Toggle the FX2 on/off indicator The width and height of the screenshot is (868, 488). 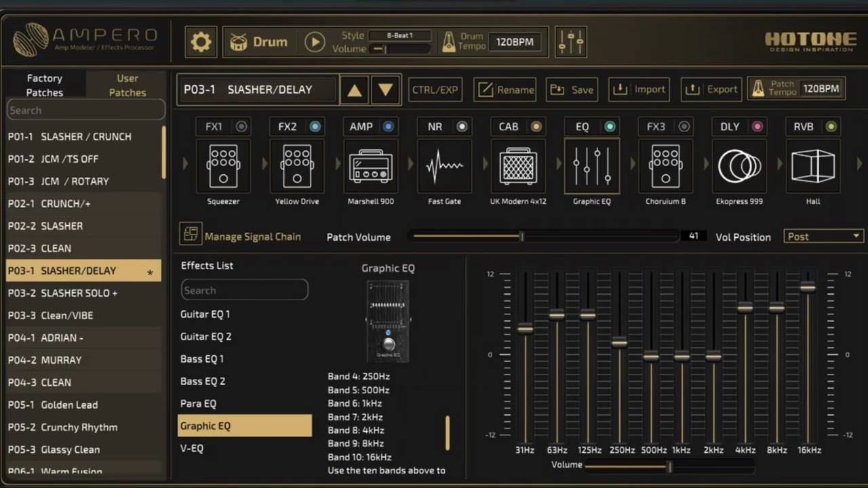coord(315,127)
